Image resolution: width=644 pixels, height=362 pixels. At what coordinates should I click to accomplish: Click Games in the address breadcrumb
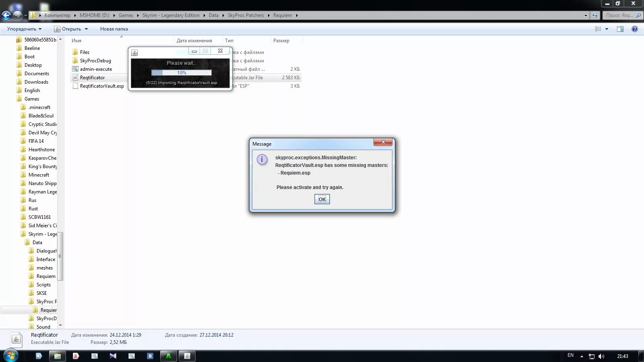click(x=126, y=15)
